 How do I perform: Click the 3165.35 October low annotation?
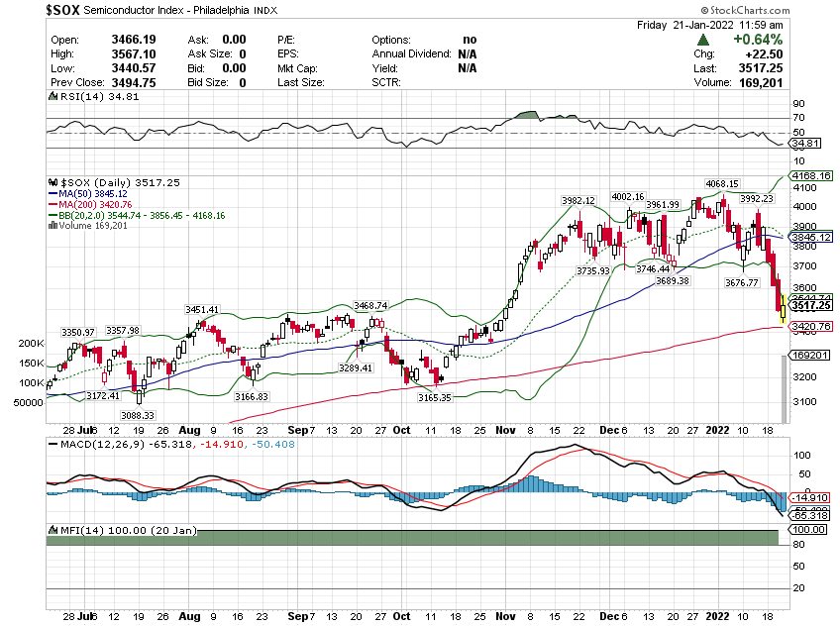pos(433,397)
